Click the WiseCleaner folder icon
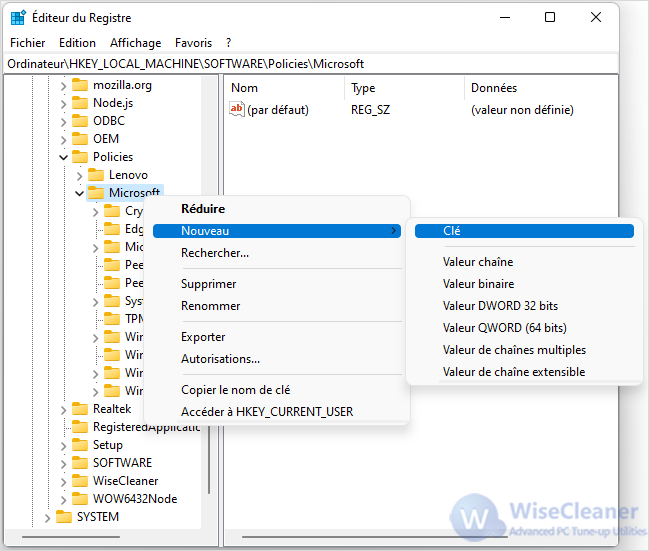Image resolution: width=649 pixels, height=551 pixels. pyautogui.click(x=80, y=481)
